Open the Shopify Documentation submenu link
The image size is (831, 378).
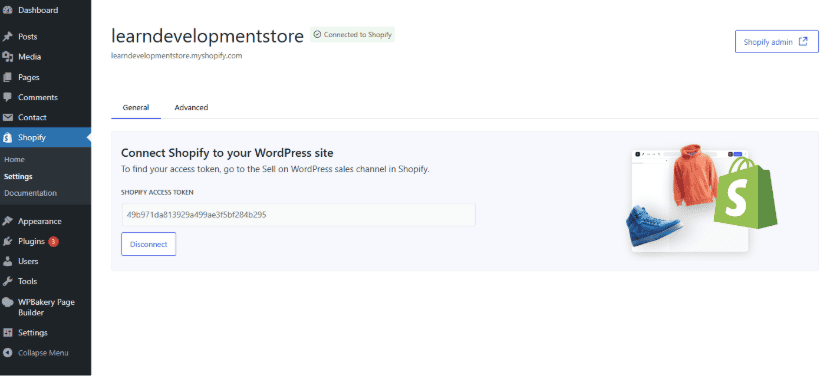pos(30,193)
